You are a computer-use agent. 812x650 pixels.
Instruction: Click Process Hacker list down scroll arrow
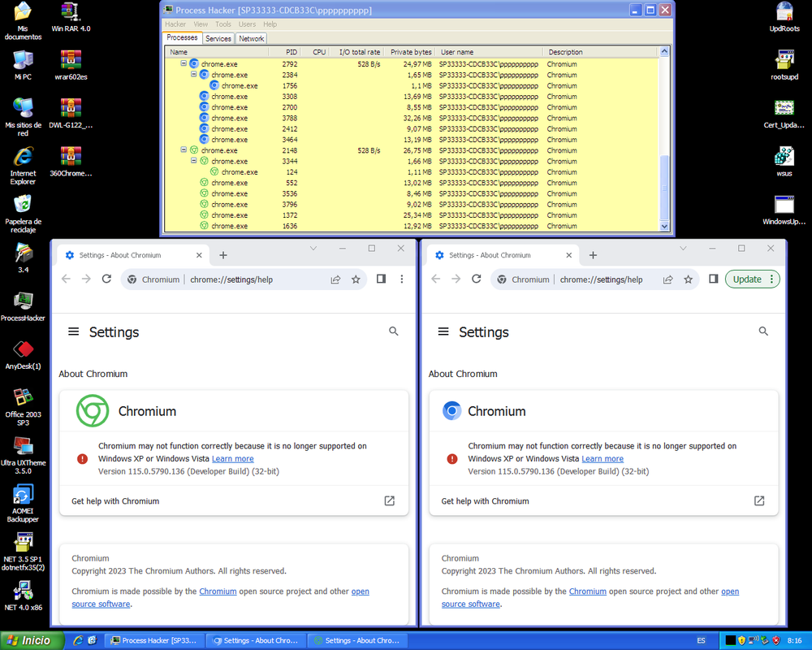coord(664,227)
